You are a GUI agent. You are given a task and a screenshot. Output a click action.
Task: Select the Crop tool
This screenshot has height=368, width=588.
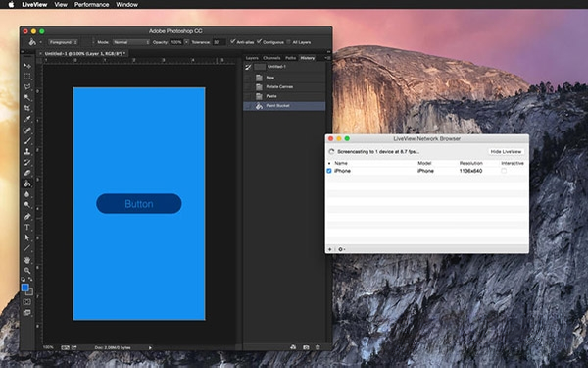point(27,108)
